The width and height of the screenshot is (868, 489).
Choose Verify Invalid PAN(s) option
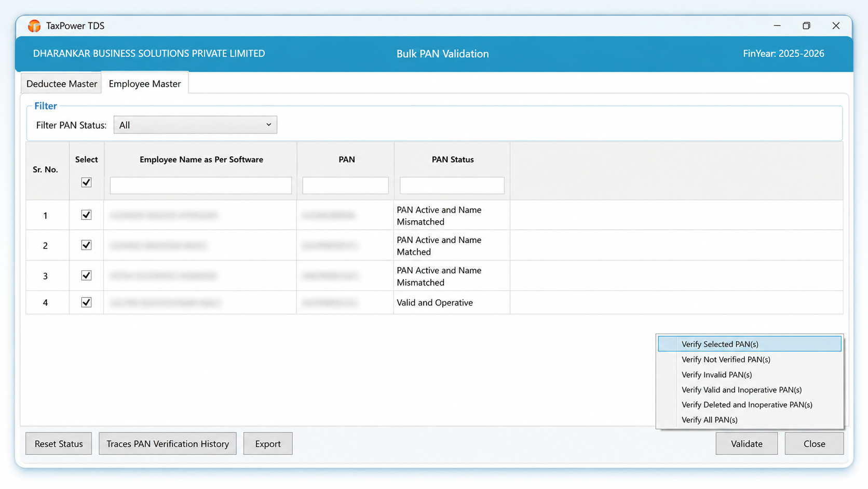[x=749, y=375]
